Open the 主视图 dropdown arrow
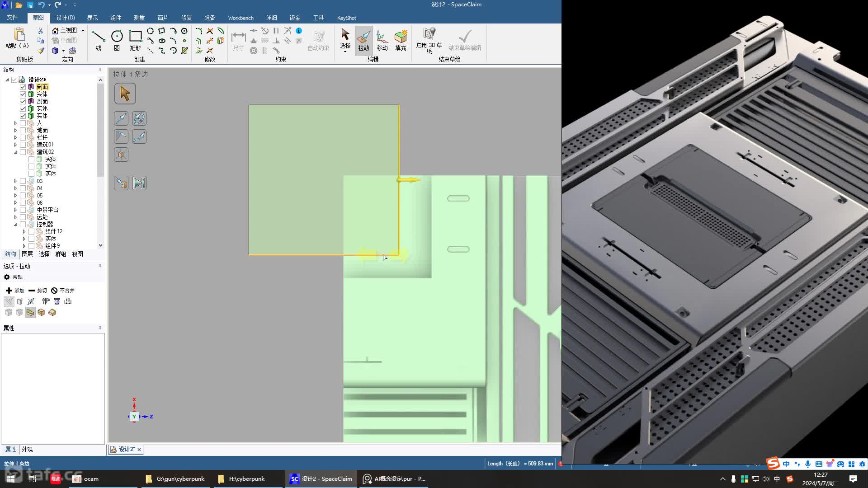 [x=83, y=31]
